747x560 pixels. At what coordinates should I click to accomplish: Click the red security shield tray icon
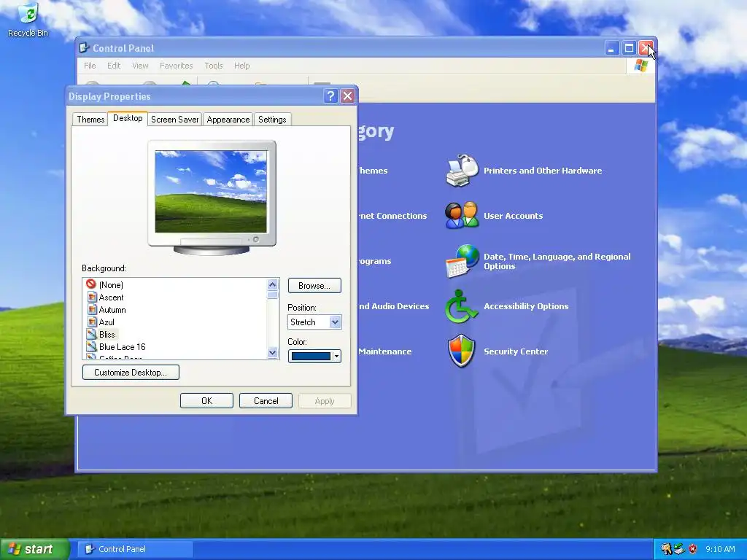(x=693, y=549)
